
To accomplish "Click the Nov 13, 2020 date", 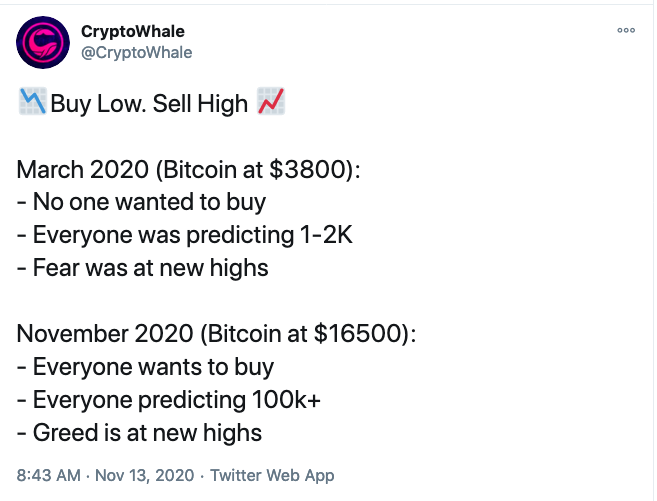I will 145,475.
